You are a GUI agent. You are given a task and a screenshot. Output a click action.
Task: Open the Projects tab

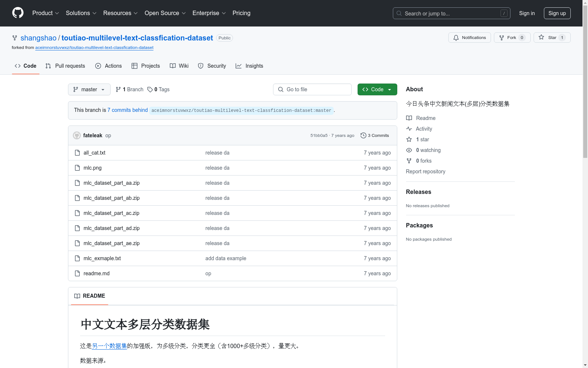(x=146, y=66)
